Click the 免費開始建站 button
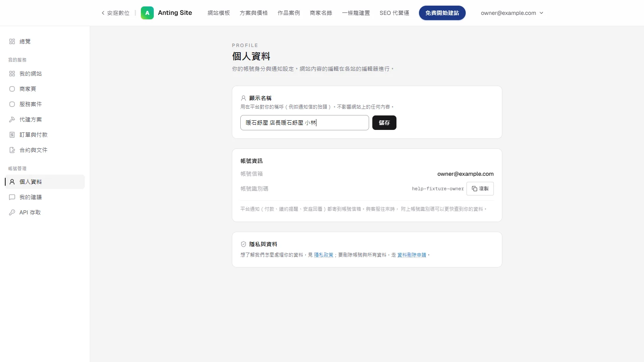Image resolution: width=644 pixels, height=362 pixels. pos(442,13)
